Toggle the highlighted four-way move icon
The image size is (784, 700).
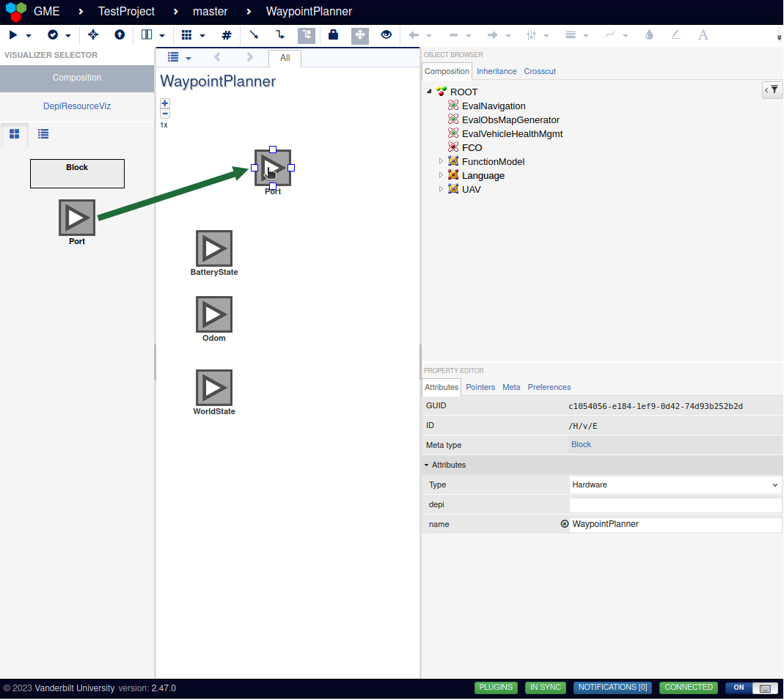(x=360, y=35)
